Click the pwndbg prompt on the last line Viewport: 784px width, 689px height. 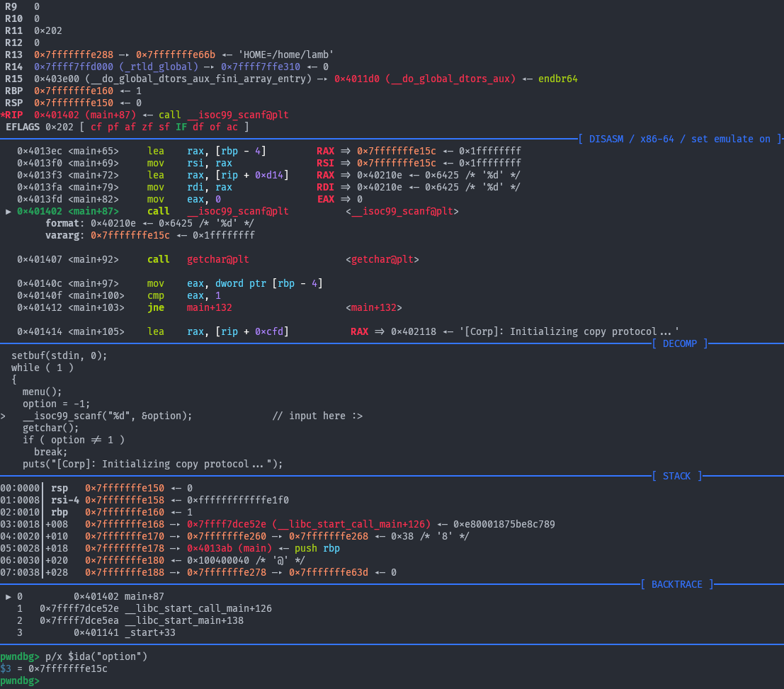coord(19,681)
